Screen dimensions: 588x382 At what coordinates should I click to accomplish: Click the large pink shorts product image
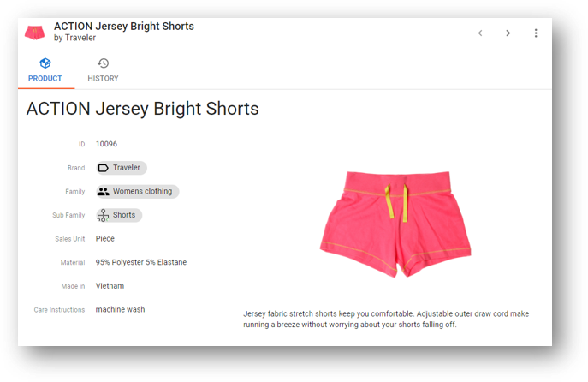(395, 224)
